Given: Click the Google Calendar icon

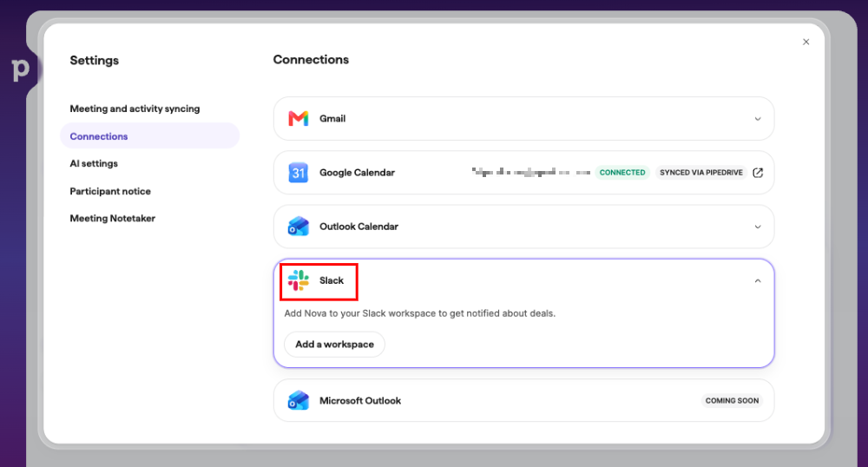Looking at the screenshot, I should [299, 173].
